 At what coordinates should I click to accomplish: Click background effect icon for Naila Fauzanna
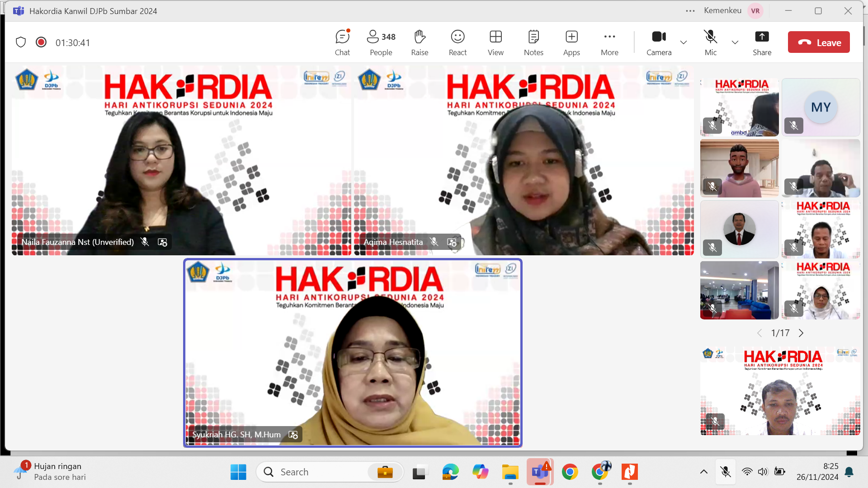(162, 242)
